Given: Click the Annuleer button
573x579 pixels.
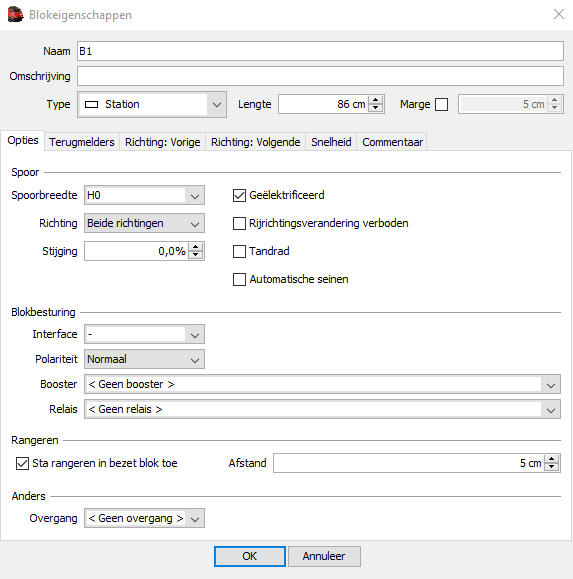Looking at the screenshot, I should tap(324, 556).
